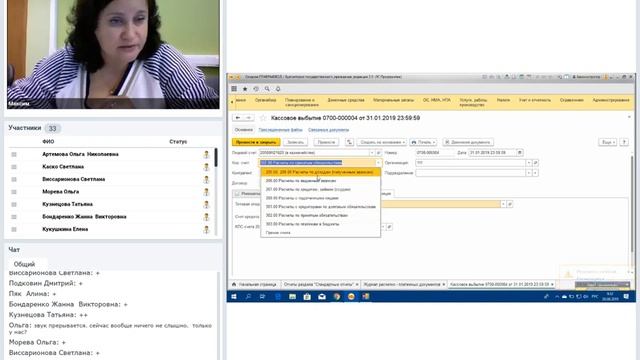Expand the Подразделение dropdown arrow
This screenshot has height=360, width=640.
[529, 173]
